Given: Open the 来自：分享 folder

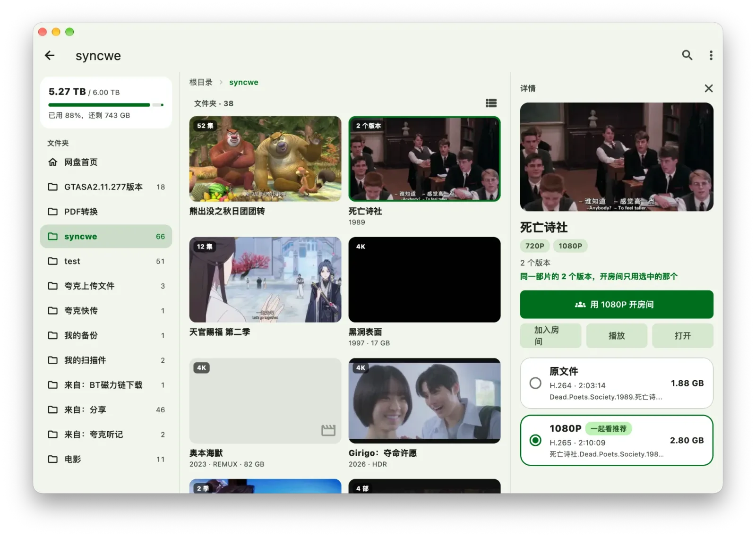Looking at the screenshot, I should click(106, 409).
